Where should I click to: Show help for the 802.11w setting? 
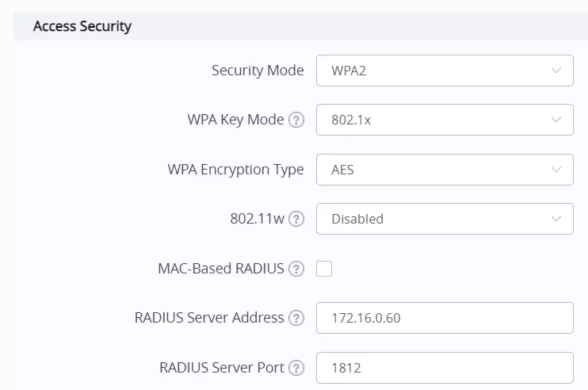(x=296, y=219)
